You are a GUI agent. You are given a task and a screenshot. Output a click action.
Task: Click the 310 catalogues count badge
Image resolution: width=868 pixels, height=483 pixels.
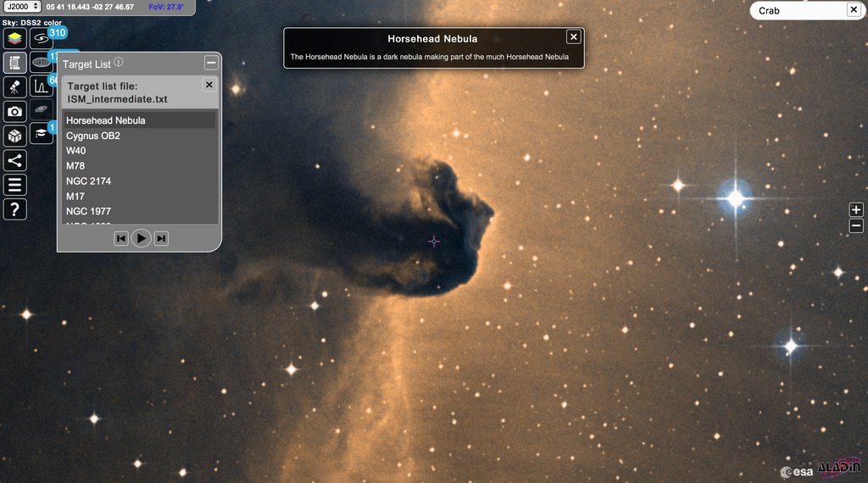pyautogui.click(x=58, y=33)
